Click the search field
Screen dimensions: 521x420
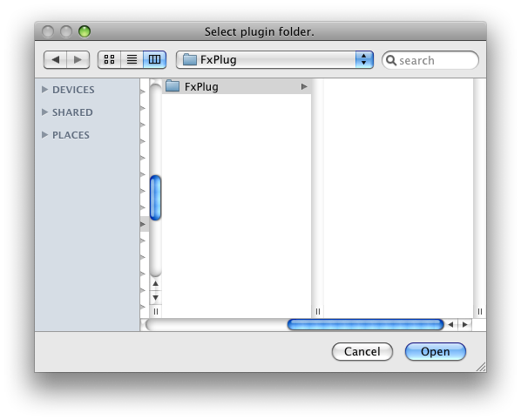[x=430, y=60]
